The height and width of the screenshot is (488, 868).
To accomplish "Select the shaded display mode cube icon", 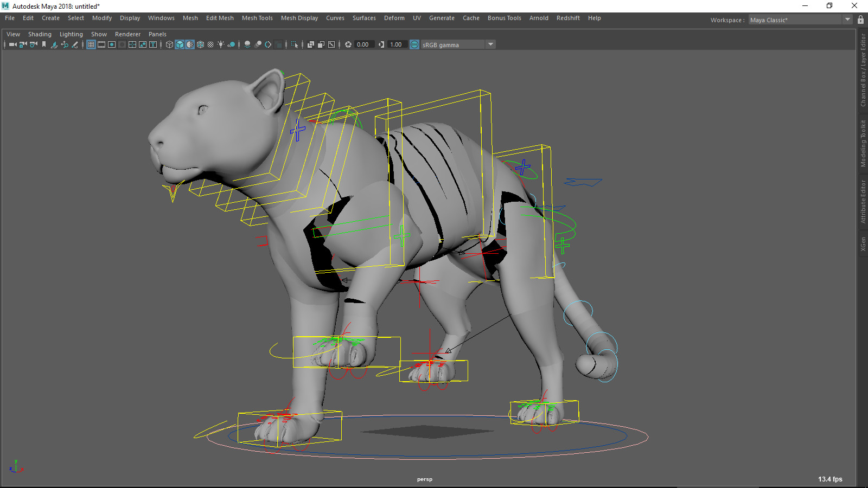I will coord(180,44).
